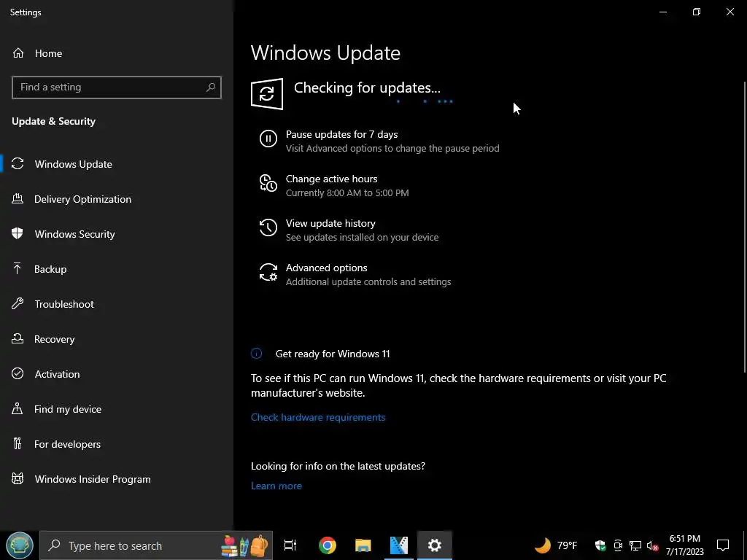Click the Troubleshoot wrench sidebar icon

pyautogui.click(x=18, y=304)
